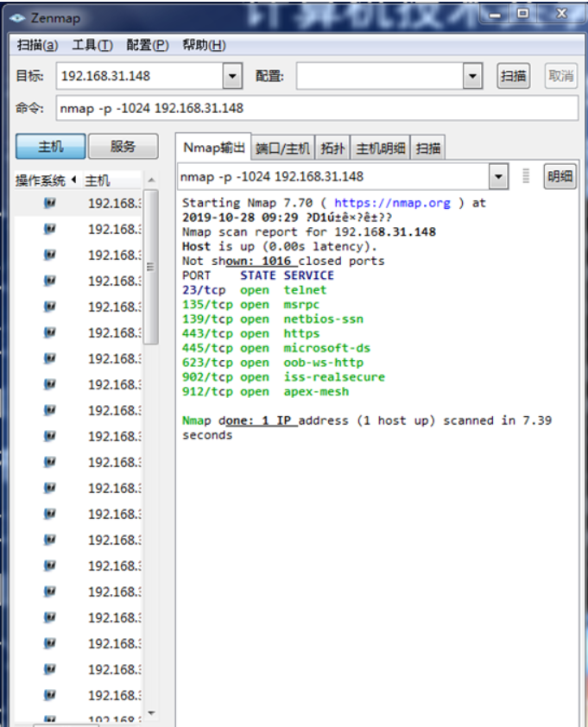Click 'Nmap scan report for 192.168.31.148' text
The height and width of the screenshot is (727, 588).
pos(309,231)
